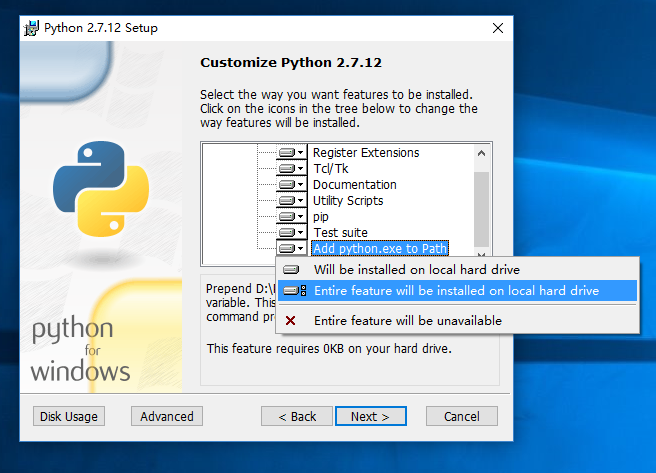Open the Register Extensions drive icon dropdown
Screen dimensions: 656x473
click(x=292, y=153)
